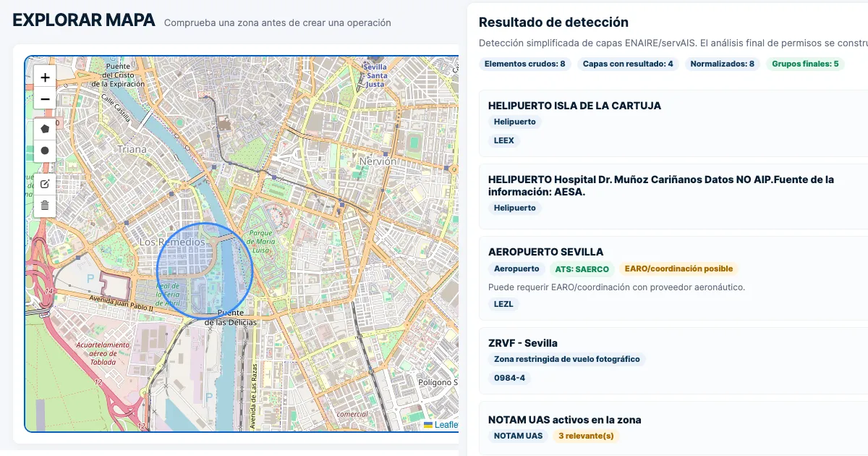Click the '3 relevante(s)' badge
The image size is (868, 456).
586,436
